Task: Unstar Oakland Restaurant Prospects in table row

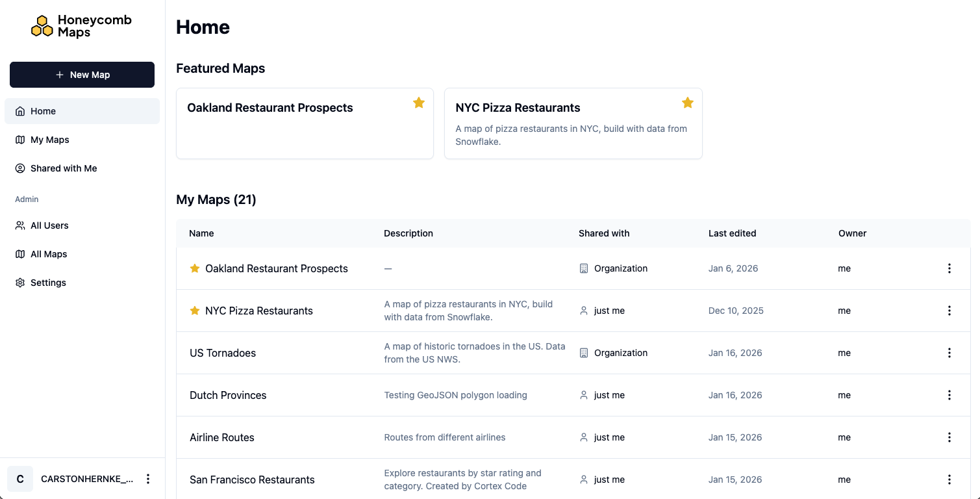Action: (x=195, y=268)
